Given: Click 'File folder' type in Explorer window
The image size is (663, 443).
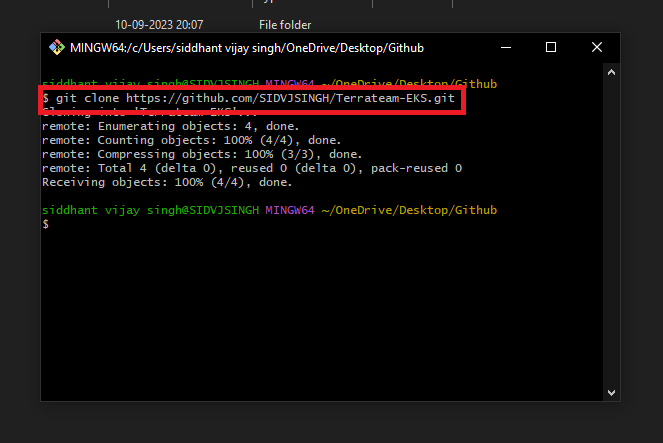Looking at the screenshot, I should tap(285, 25).
